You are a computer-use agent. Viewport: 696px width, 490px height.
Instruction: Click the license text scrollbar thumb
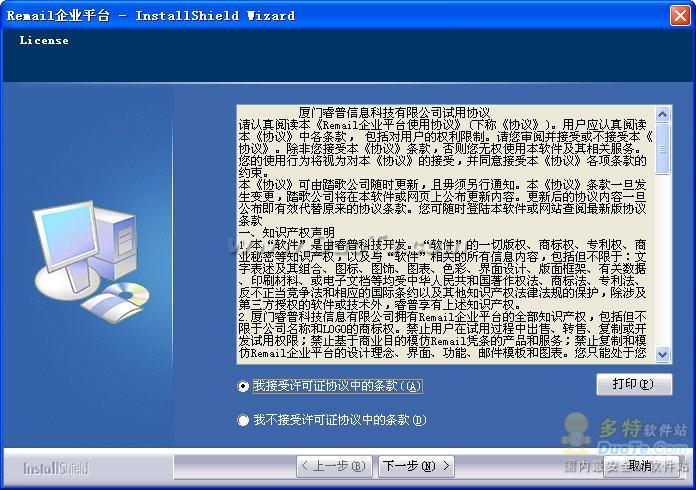pos(663,149)
